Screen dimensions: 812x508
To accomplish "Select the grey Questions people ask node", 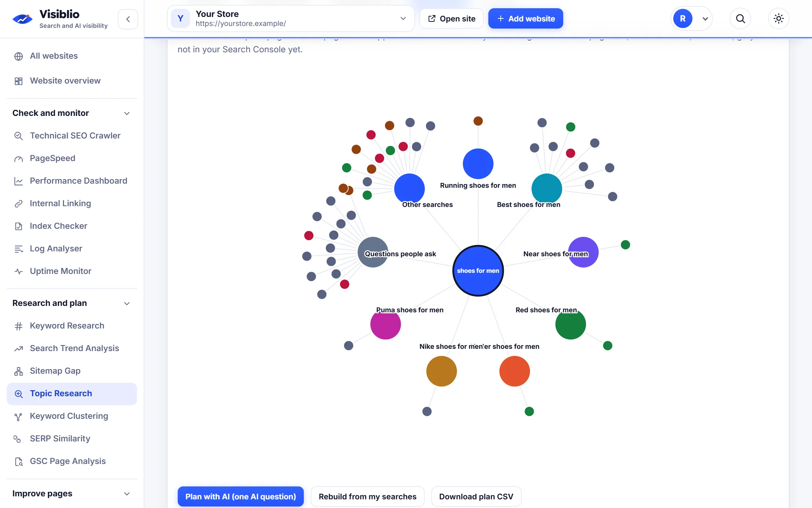I will coord(373,252).
